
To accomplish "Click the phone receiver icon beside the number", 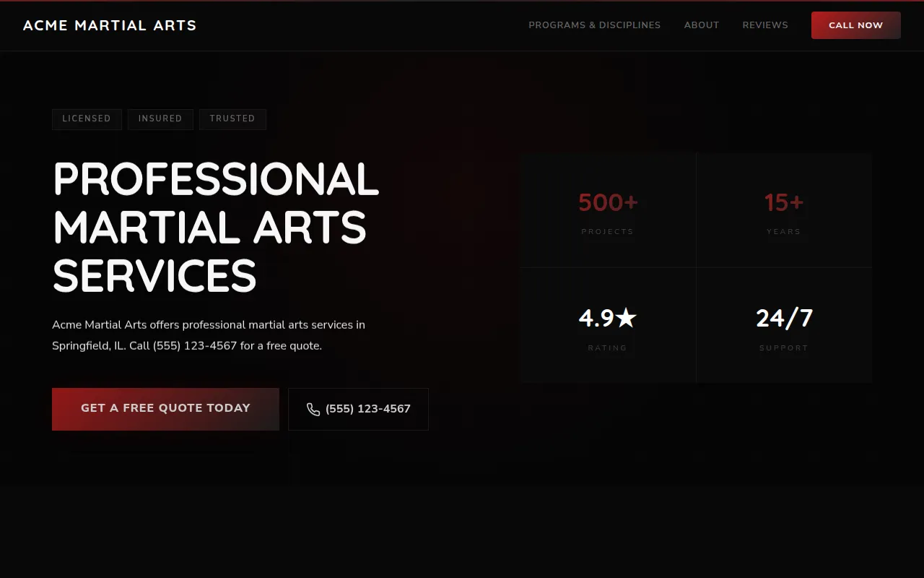I will pyautogui.click(x=313, y=409).
